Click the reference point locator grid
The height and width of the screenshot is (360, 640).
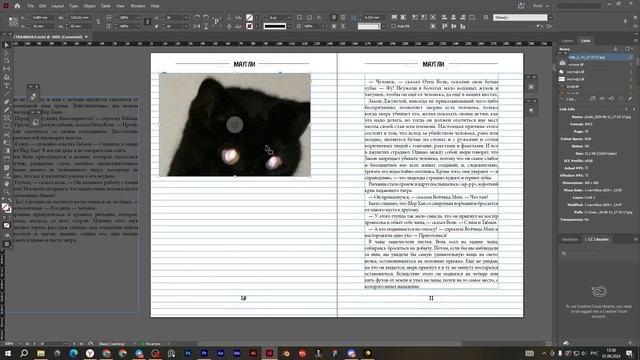point(13,22)
